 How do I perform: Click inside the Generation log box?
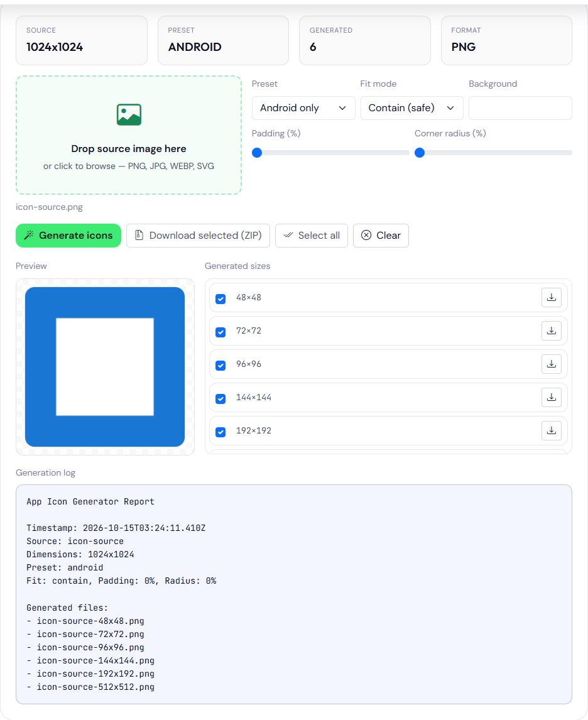tap(294, 594)
